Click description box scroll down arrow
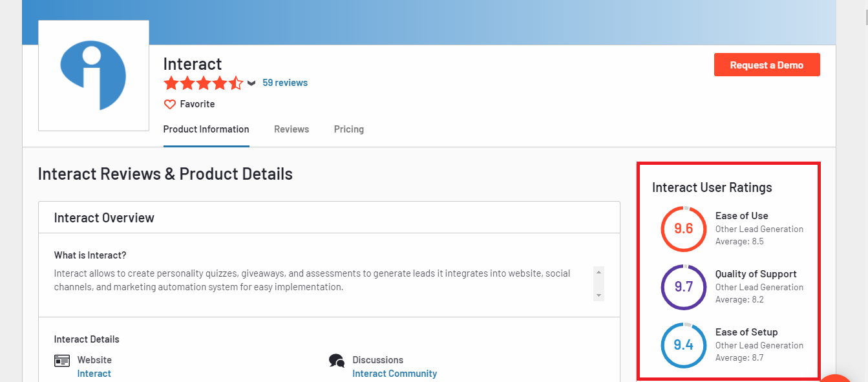 [598, 295]
